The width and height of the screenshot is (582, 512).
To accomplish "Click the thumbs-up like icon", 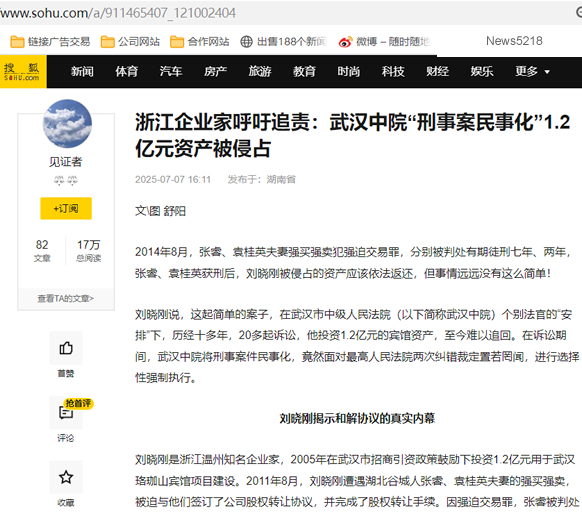I will point(66,348).
